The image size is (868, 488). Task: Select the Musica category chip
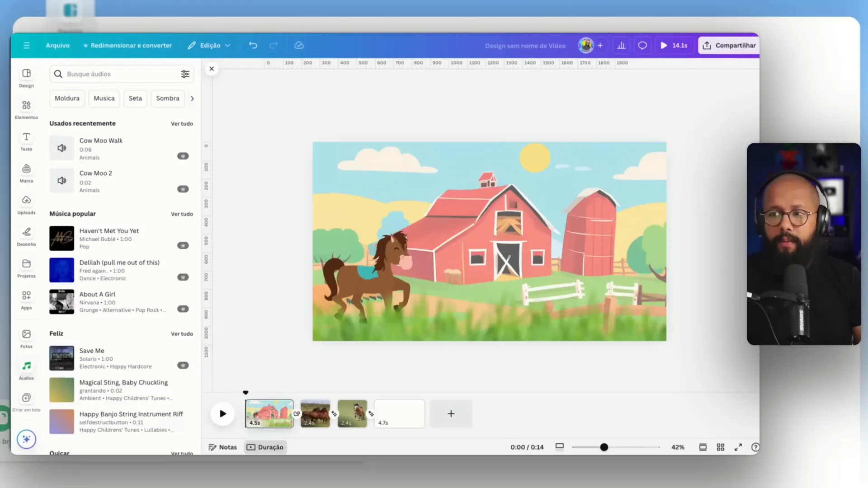104,98
